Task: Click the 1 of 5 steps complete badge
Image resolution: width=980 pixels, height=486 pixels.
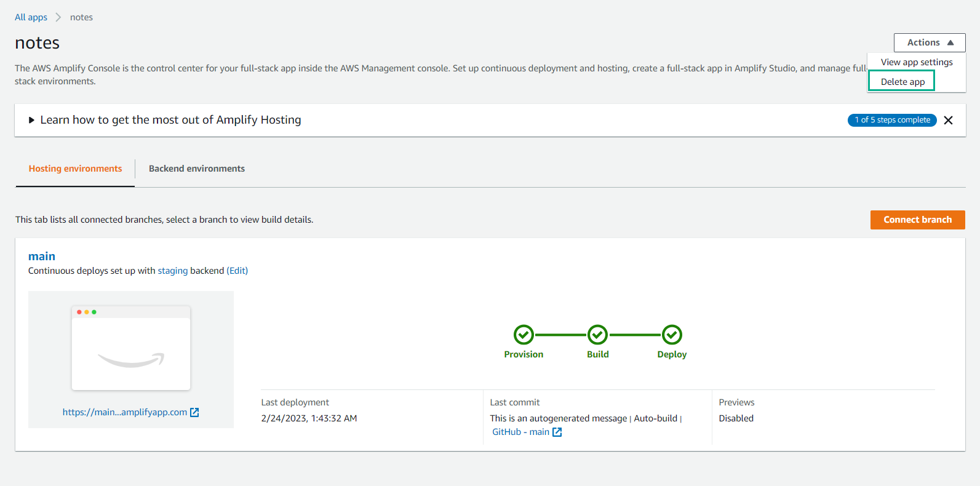Action: point(892,120)
